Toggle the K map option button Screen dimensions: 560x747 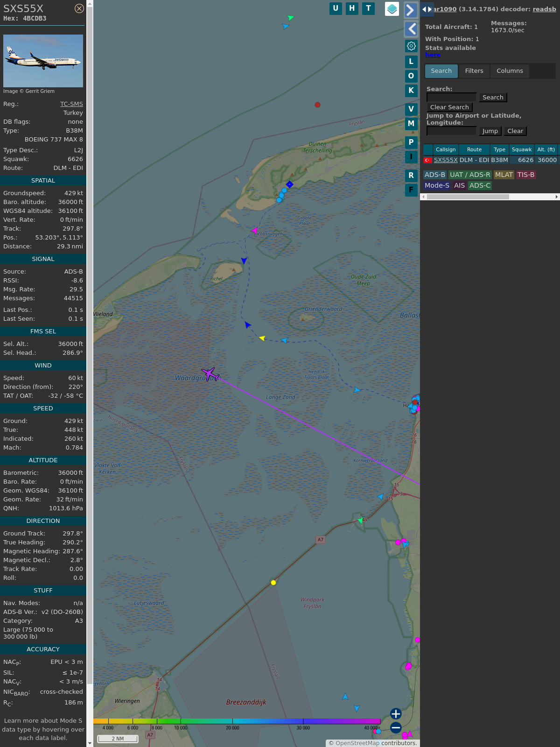[x=411, y=91]
